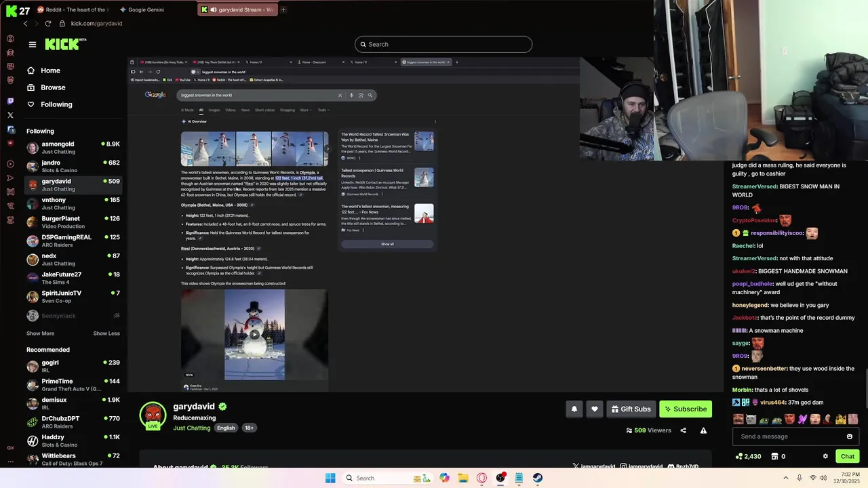Open gogirl recommended channel
This screenshot has width=868, height=488.
[x=73, y=366]
